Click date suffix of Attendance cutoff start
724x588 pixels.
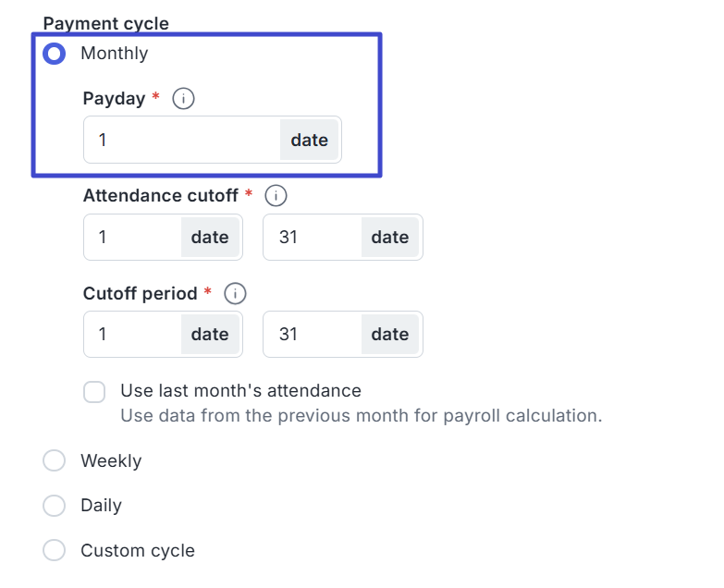[210, 238]
